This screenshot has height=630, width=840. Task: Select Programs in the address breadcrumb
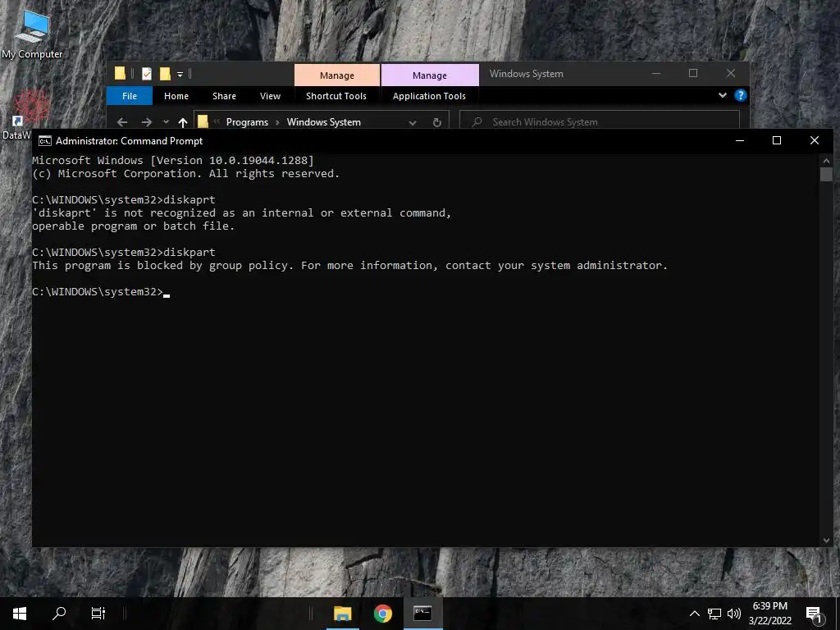pos(247,122)
